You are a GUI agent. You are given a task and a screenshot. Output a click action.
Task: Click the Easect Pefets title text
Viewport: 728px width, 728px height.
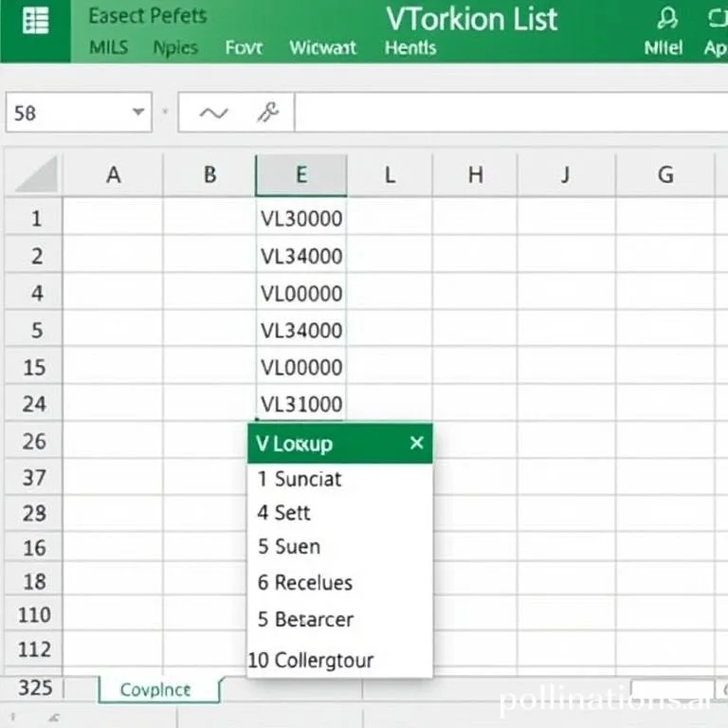148,16
